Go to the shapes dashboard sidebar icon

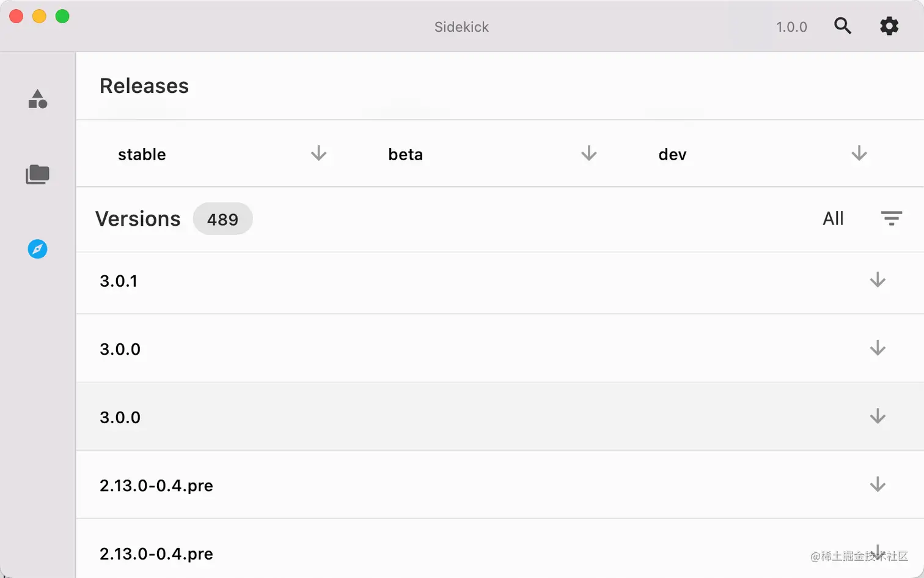point(37,99)
